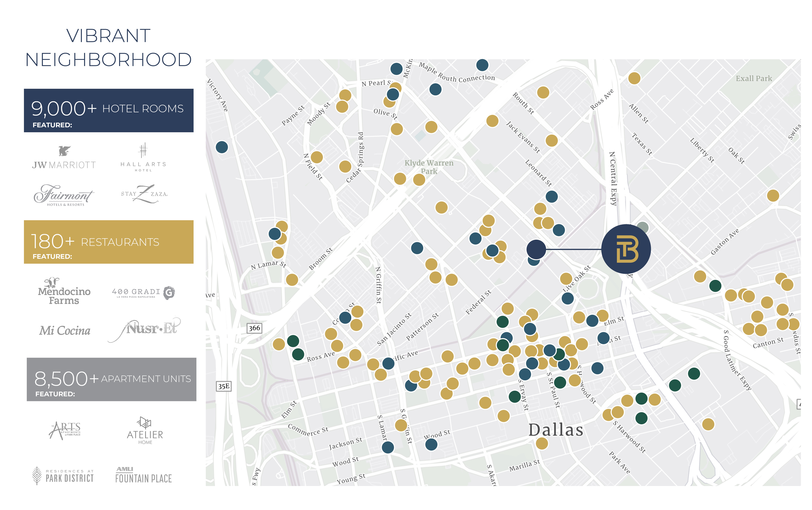This screenshot has height=510, width=812.
Task: Click the 8,500+ Apartment Units gray banner
Action: click(112, 380)
